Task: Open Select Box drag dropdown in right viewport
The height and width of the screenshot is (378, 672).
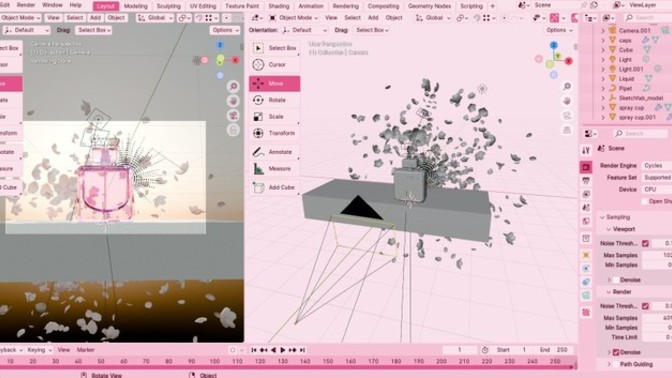Action: tap(372, 30)
